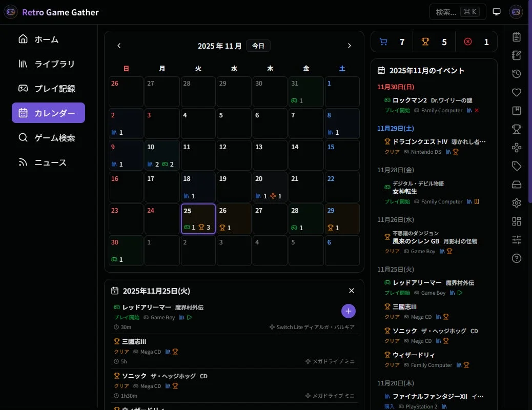This screenshot has height=410, width=532.
Task: Select the filters sliders icon in right sidebar
Action: tap(516, 239)
